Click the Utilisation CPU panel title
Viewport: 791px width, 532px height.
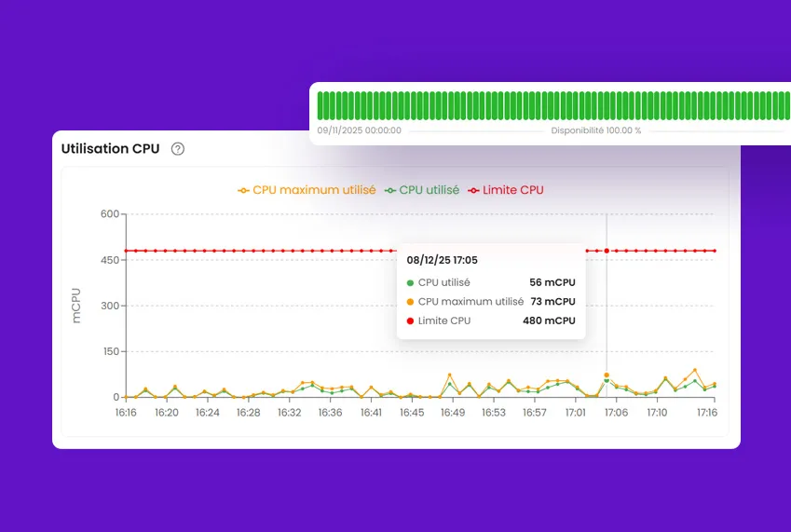pos(111,149)
